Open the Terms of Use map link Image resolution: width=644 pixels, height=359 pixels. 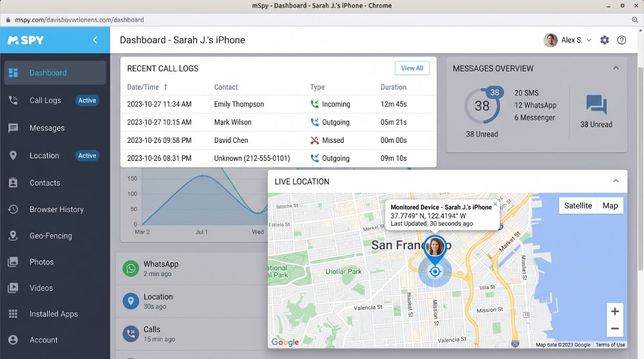click(611, 345)
